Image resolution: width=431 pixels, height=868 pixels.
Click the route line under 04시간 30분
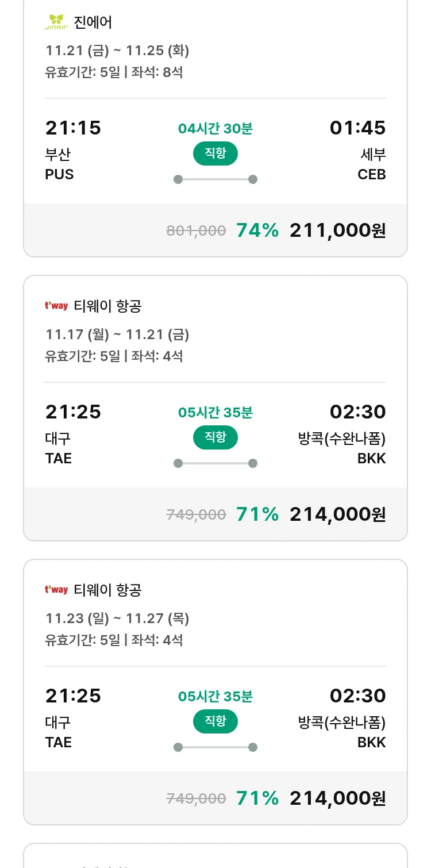(215, 179)
